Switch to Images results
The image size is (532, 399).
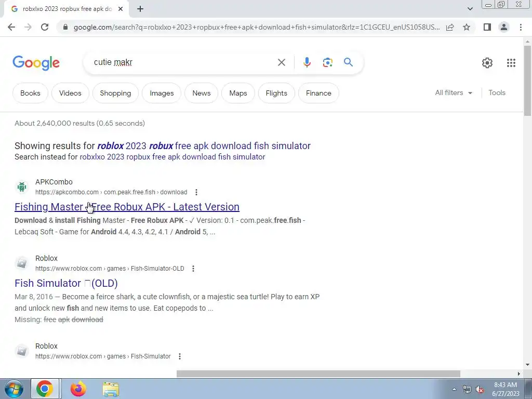click(x=162, y=93)
